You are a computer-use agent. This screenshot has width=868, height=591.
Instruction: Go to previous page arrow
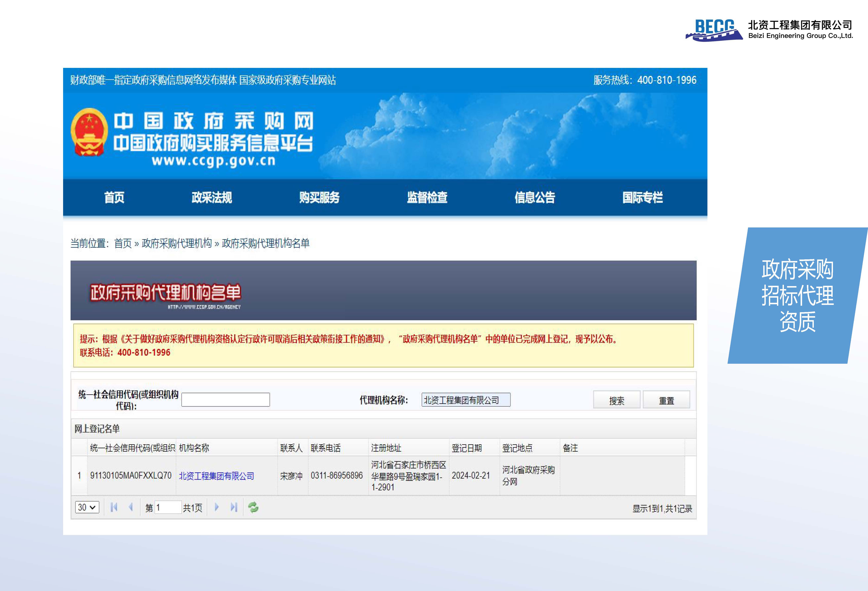131,507
